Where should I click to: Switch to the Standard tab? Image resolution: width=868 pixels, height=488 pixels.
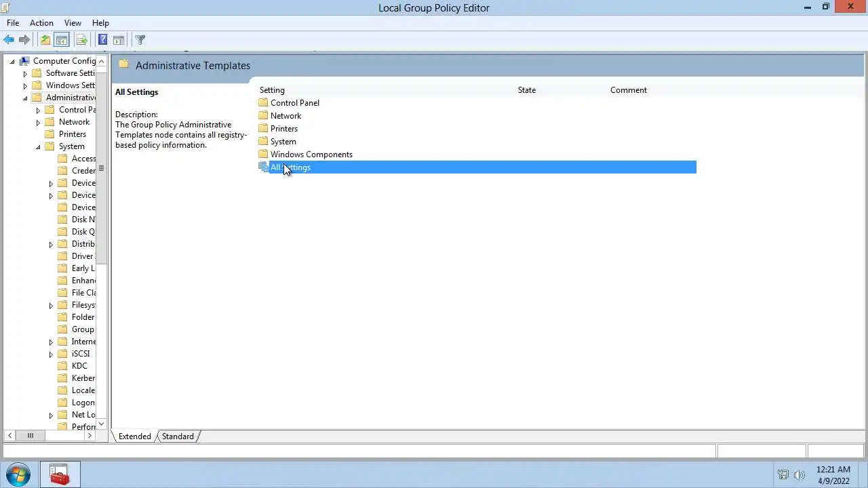click(178, 436)
